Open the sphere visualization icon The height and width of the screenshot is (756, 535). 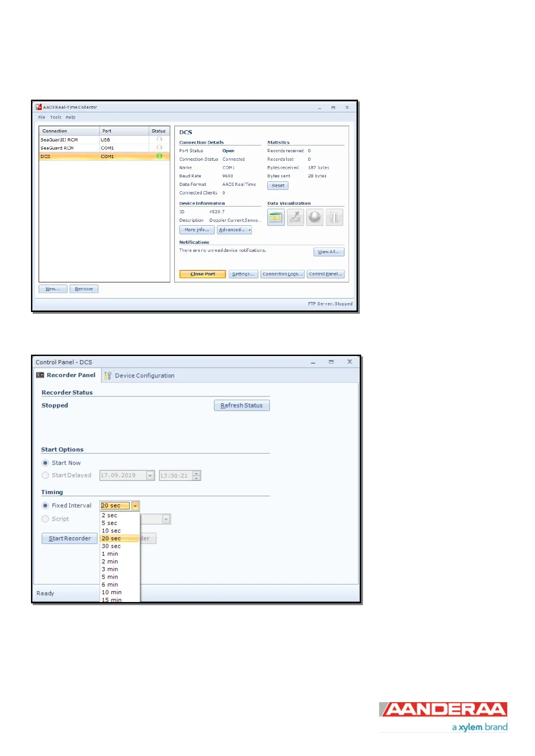point(315,217)
